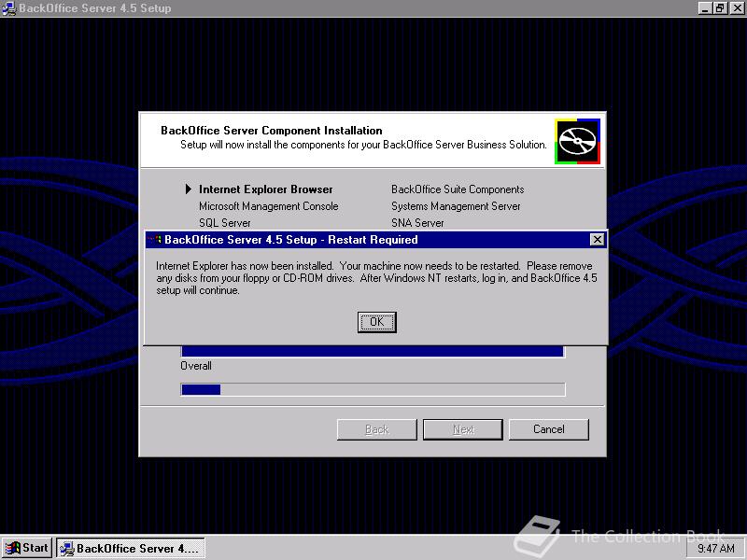Close the BackOffice Server 4.5 Setup main window
Screen dimensions: 747x560
(737, 8)
